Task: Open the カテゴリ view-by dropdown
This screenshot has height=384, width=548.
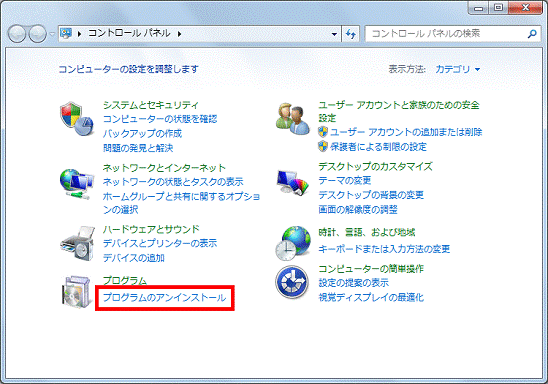Action: tap(457, 69)
